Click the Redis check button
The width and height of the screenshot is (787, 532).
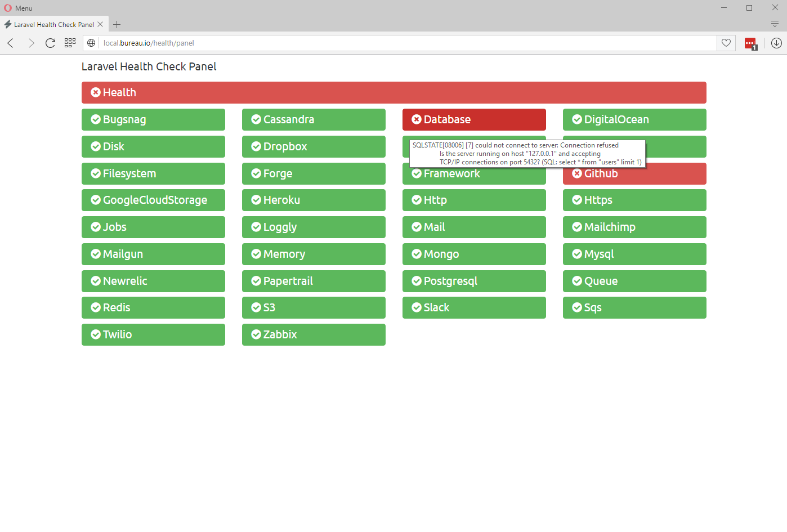153,307
